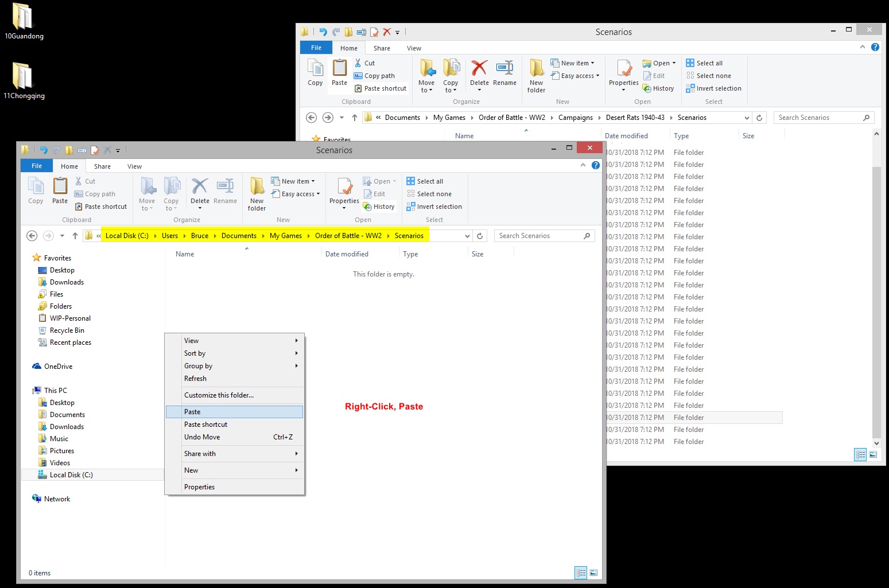Switch to details view in back window
This screenshot has width=889, height=588.
pos(860,454)
